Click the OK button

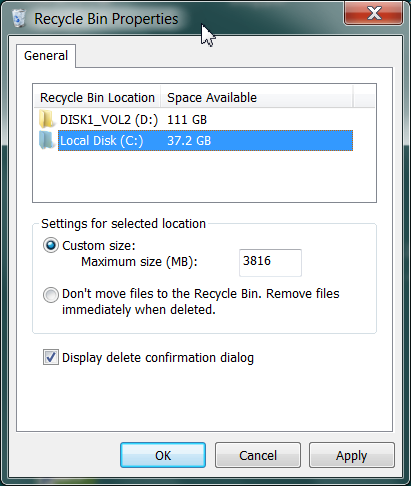tap(163, 455)
